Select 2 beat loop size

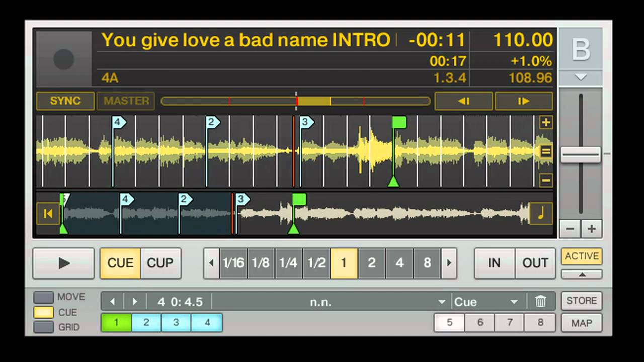[x=372, y=263]
